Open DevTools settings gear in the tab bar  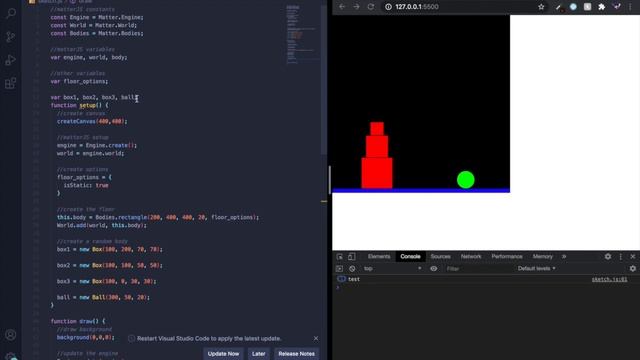pyautogui.click(x=608, y=256)
